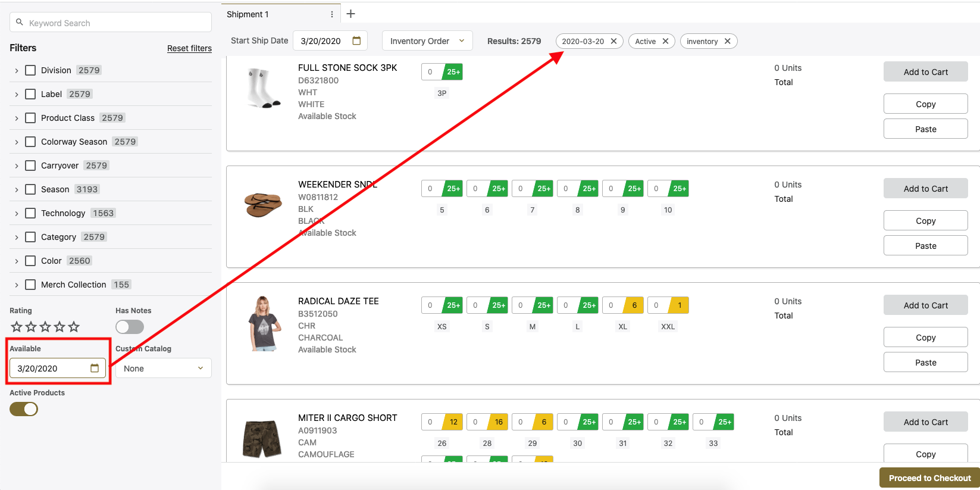Click the Reset filters link

[189, 48]
